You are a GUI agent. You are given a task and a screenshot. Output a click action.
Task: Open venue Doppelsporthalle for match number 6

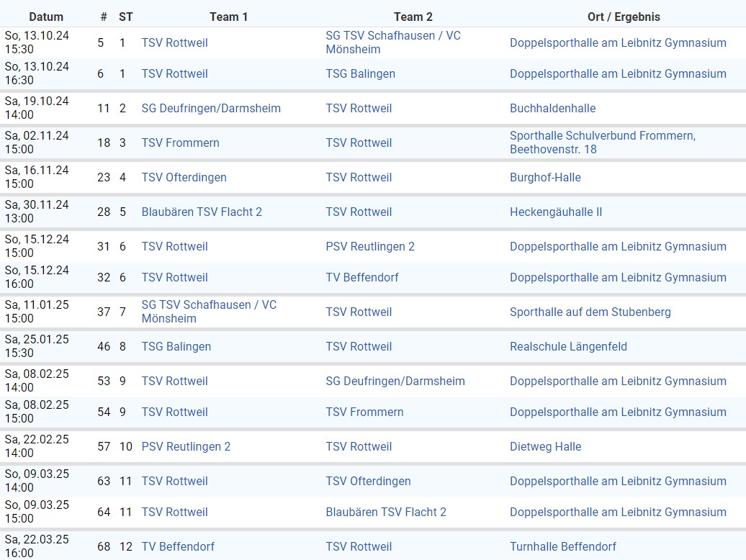(618, 73)
